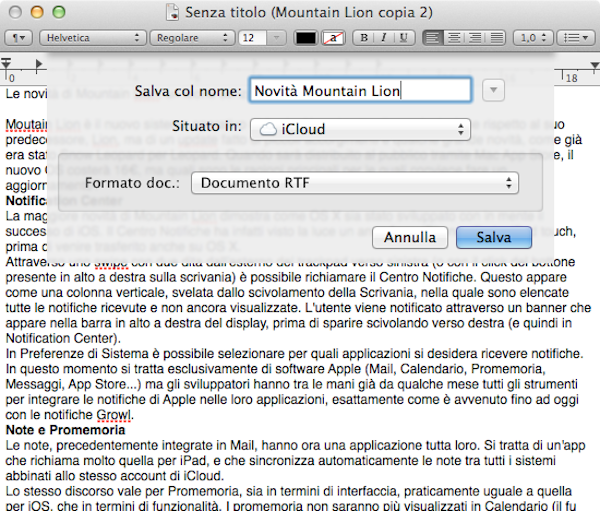Justify the text alignment
The width and height of the screenshot is (600, 511).
[496, 38]
